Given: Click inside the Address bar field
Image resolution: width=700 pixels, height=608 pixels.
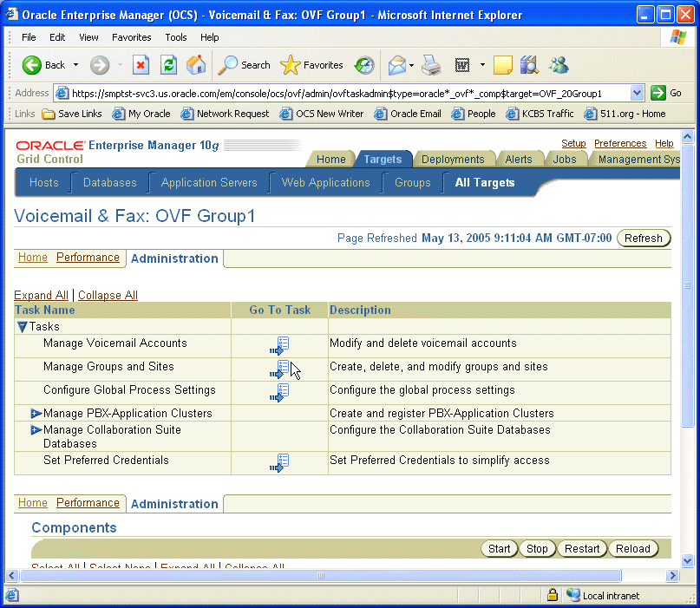Looking at the screenshot, I should [347, 92].
